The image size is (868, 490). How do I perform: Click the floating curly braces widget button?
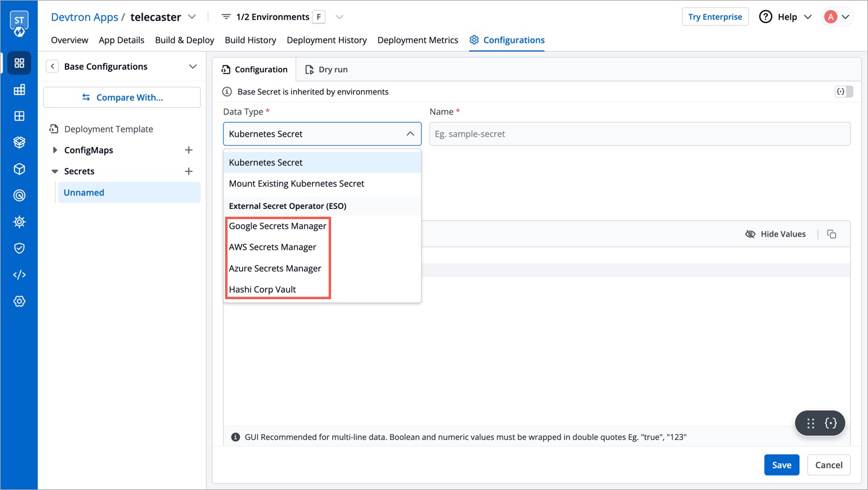coord(831,423)
